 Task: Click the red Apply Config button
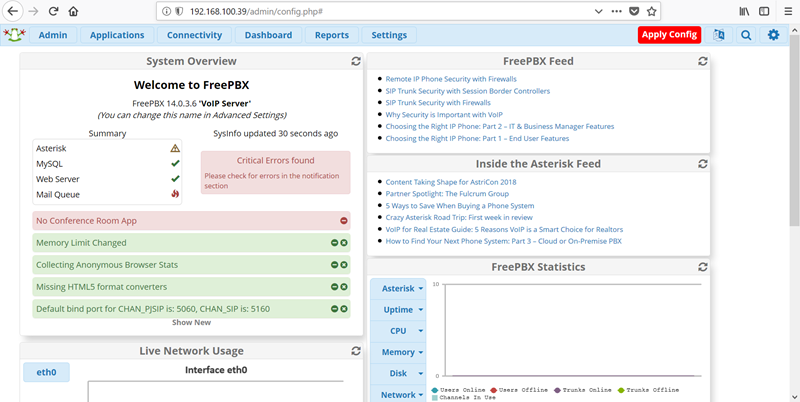669,35
